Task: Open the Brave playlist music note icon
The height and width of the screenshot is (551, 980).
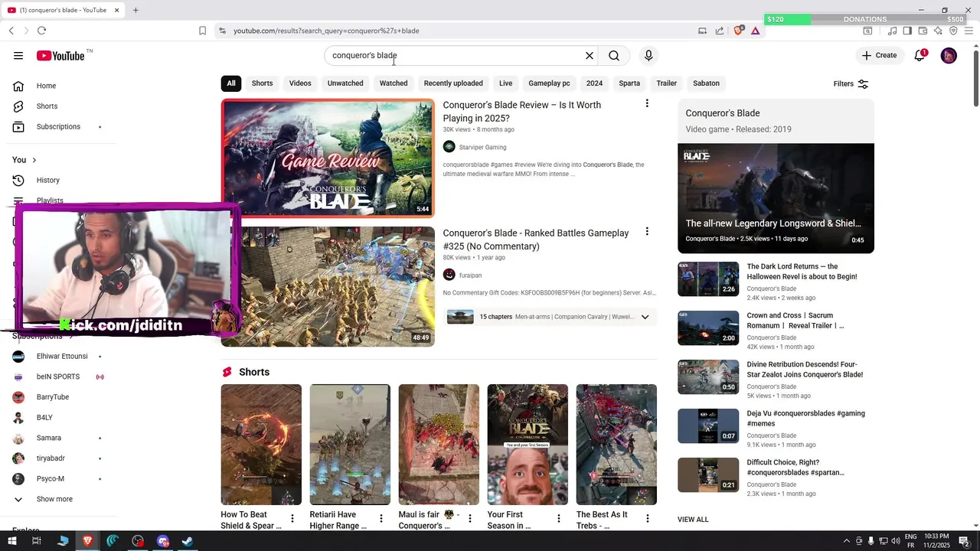Action: click(892, 31)
